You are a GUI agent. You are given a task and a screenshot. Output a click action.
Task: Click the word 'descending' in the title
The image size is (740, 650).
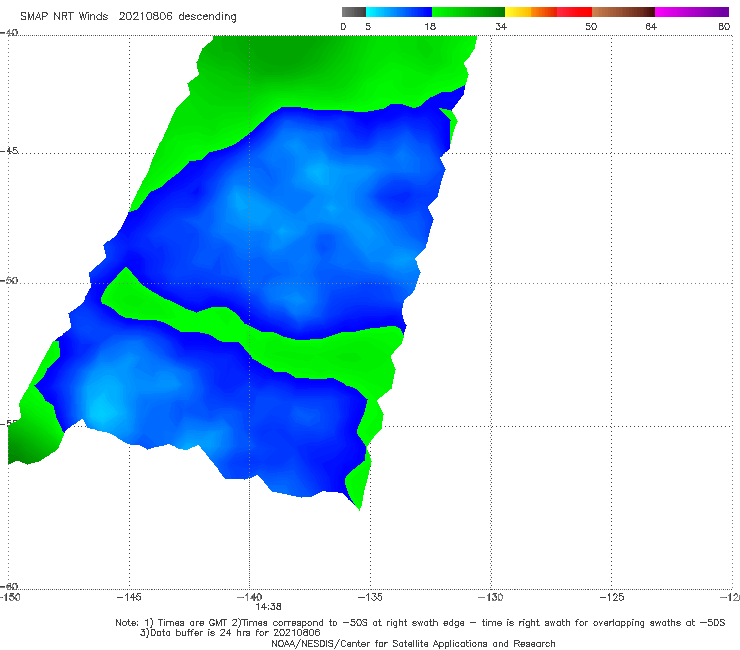pos(207,17)
